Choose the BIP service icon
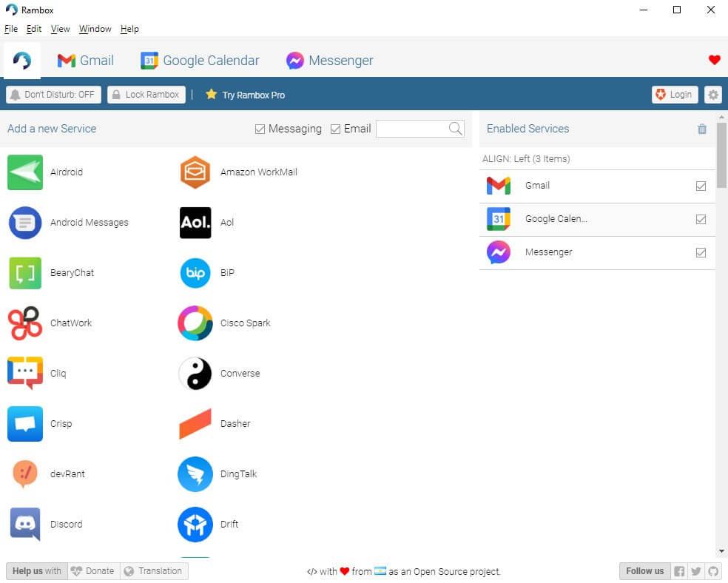This screenshot has height=583, width=728. click(195, 273)
